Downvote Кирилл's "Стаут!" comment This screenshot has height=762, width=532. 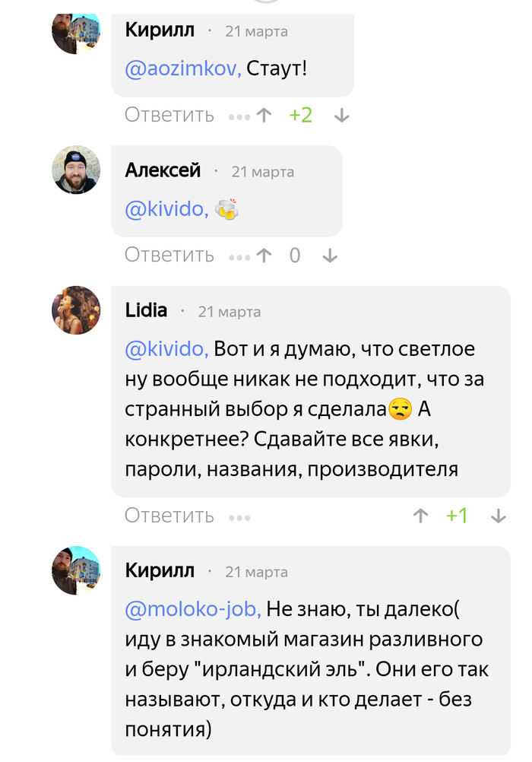tap(341, 116)
